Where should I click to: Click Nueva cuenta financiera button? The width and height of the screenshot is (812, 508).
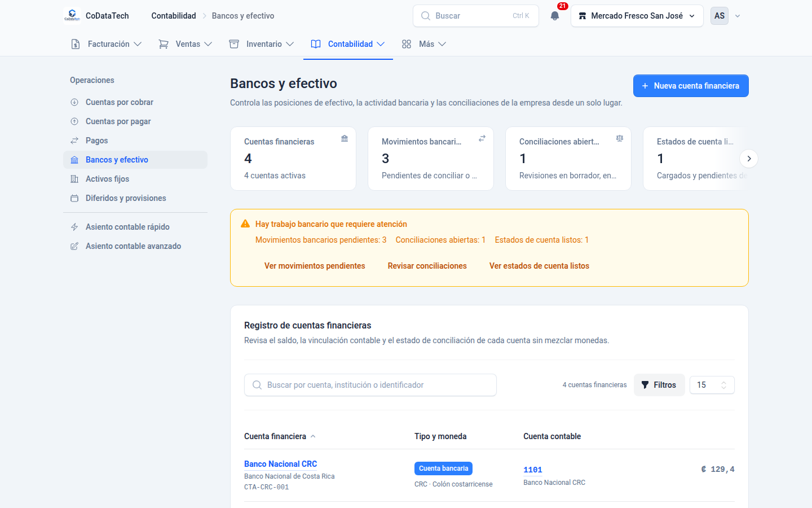point(691,86)
